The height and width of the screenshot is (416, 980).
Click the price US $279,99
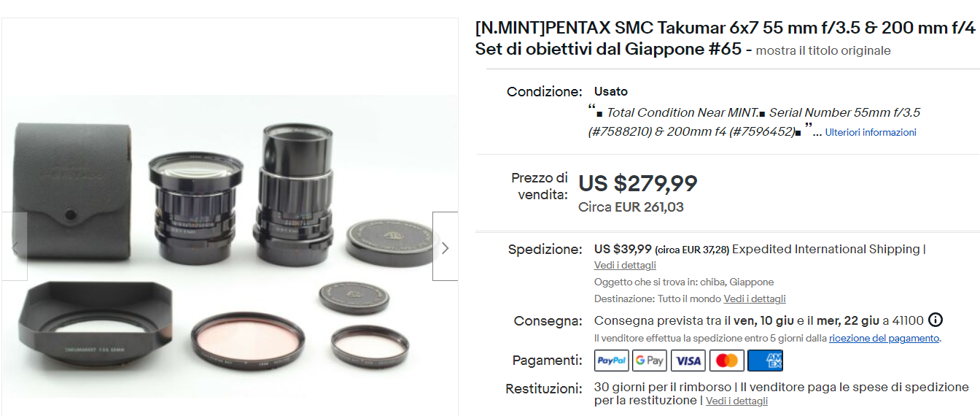pyautogui.click(x=638, y=183)
